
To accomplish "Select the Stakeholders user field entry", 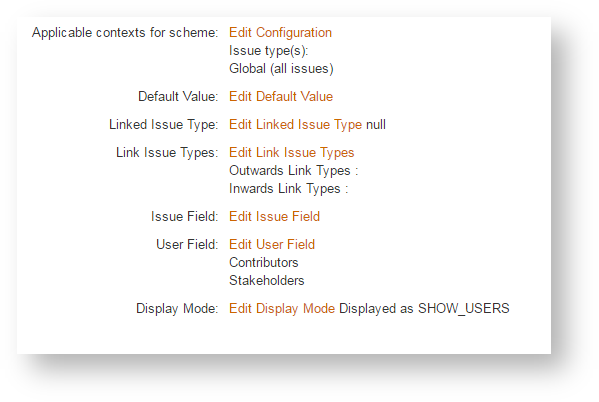I will click(x=267, y=280).
